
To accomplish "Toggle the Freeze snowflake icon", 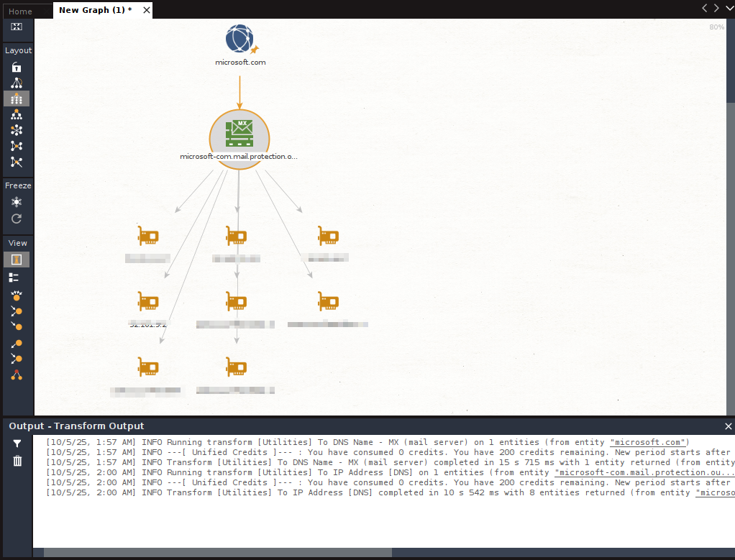I will pyautogui.click(x=17, y=202).
